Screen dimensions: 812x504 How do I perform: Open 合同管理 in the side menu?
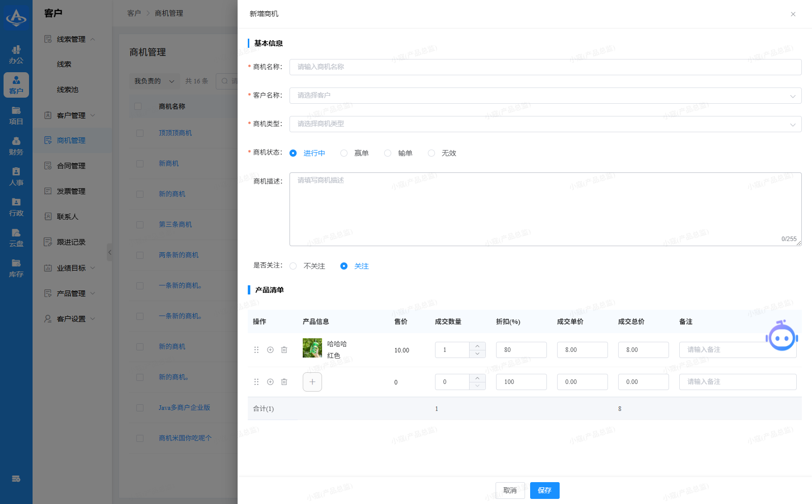71,166
